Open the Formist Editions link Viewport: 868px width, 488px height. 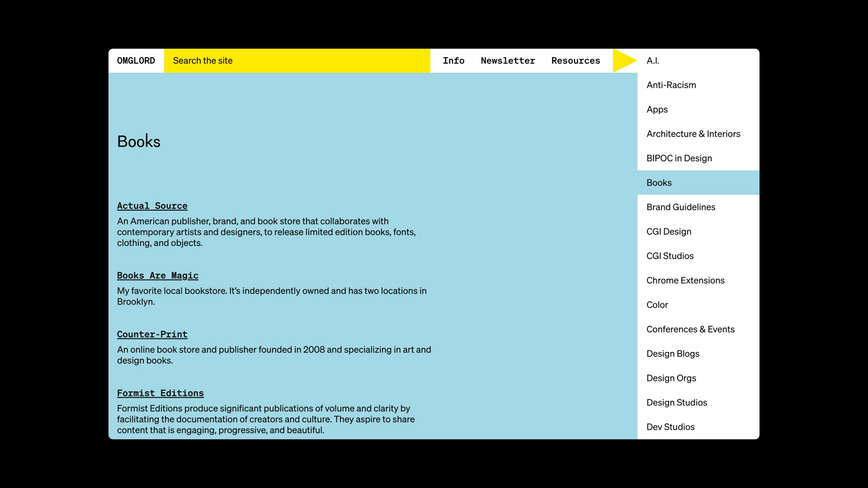point(160,393)
